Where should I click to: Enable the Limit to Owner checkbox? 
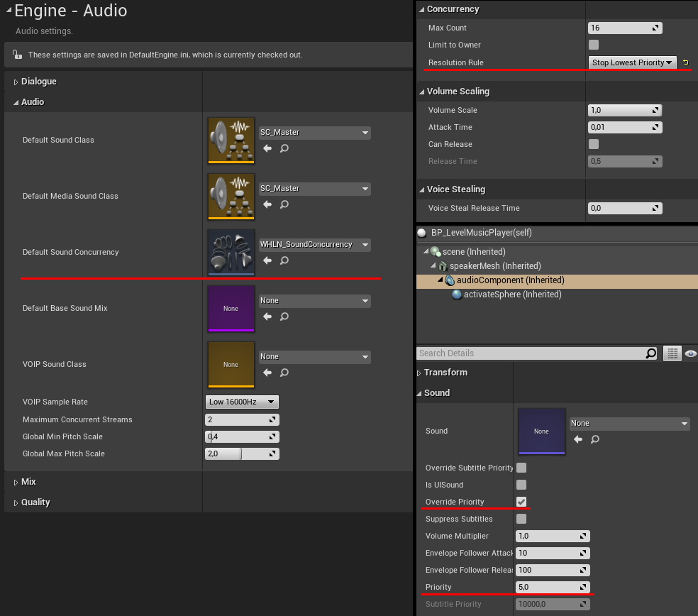click(x=594, y=45)
